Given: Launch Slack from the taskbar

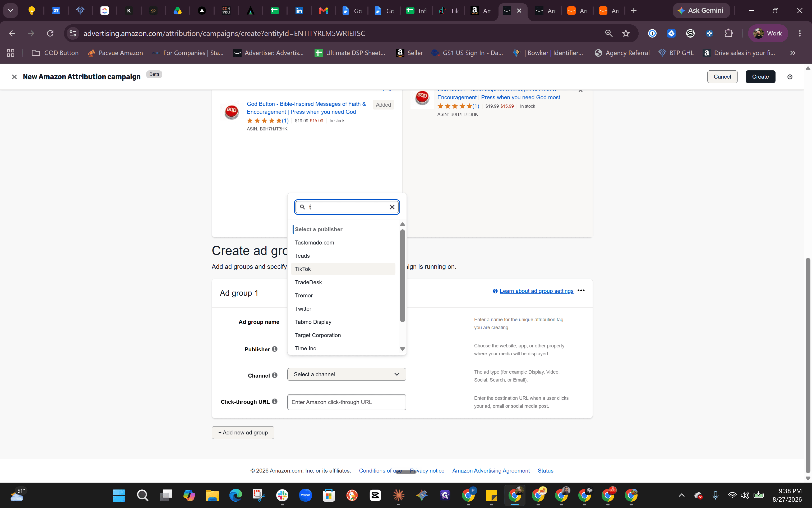Looking at the screenshot, I should click(x=282, y=495).
